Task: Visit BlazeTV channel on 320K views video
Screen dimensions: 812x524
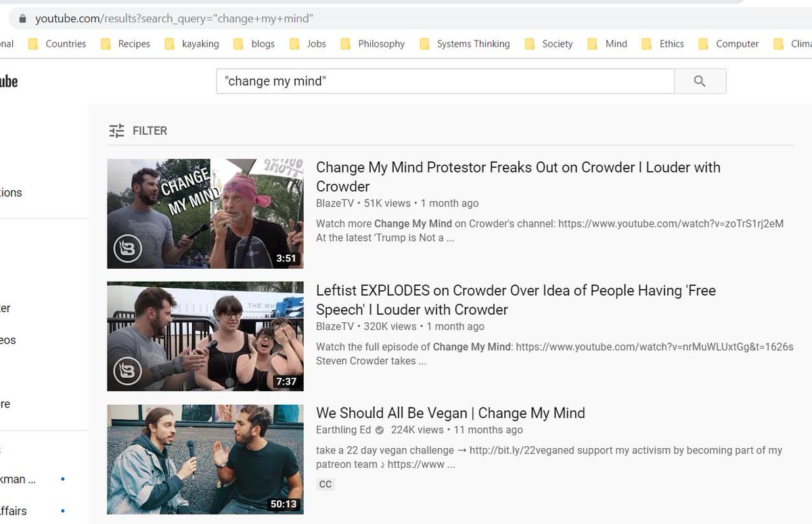Action: [x=335, y=326]
